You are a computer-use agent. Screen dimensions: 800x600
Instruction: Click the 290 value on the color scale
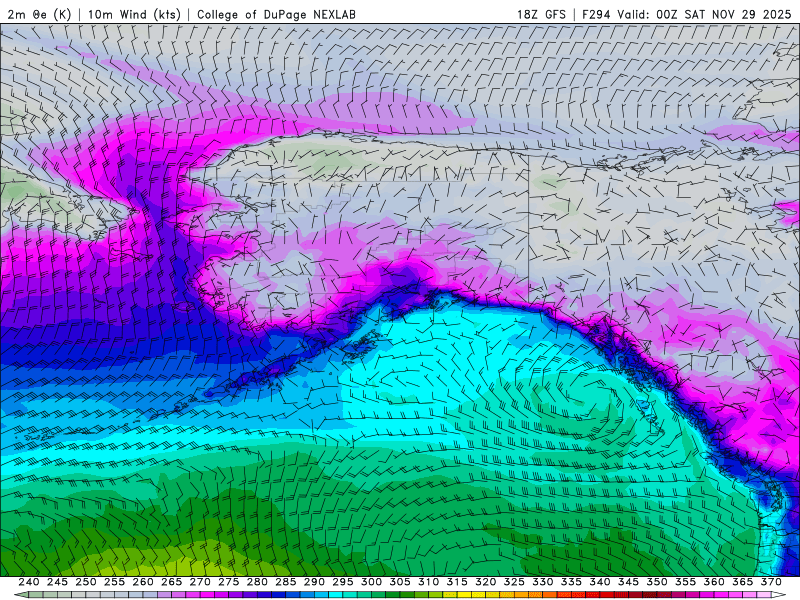(314, 582)
